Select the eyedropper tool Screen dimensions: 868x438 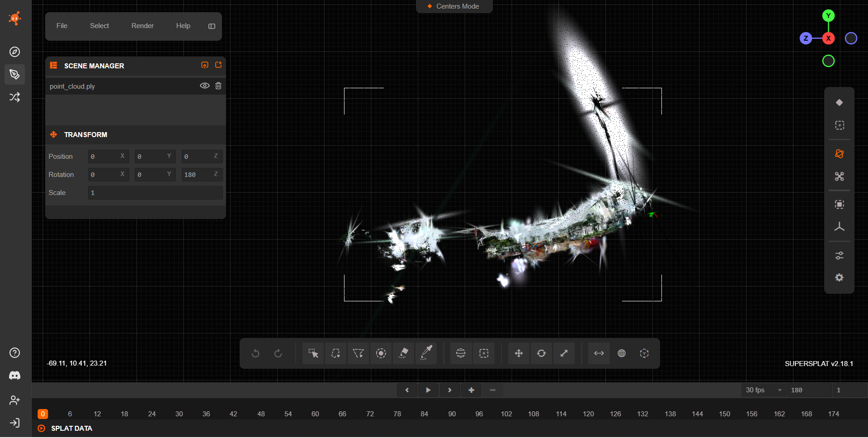tap(426, 353)
